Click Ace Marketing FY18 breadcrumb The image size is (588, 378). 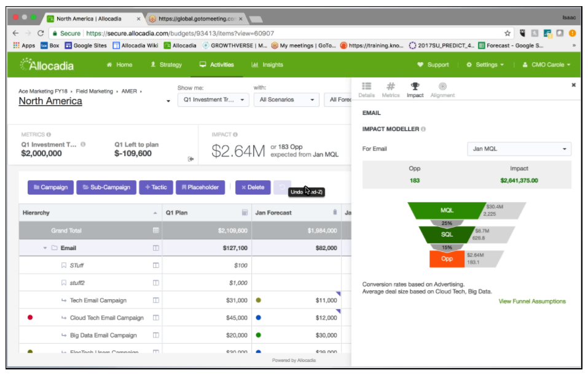pyautogui.click(x=43, y=91)
